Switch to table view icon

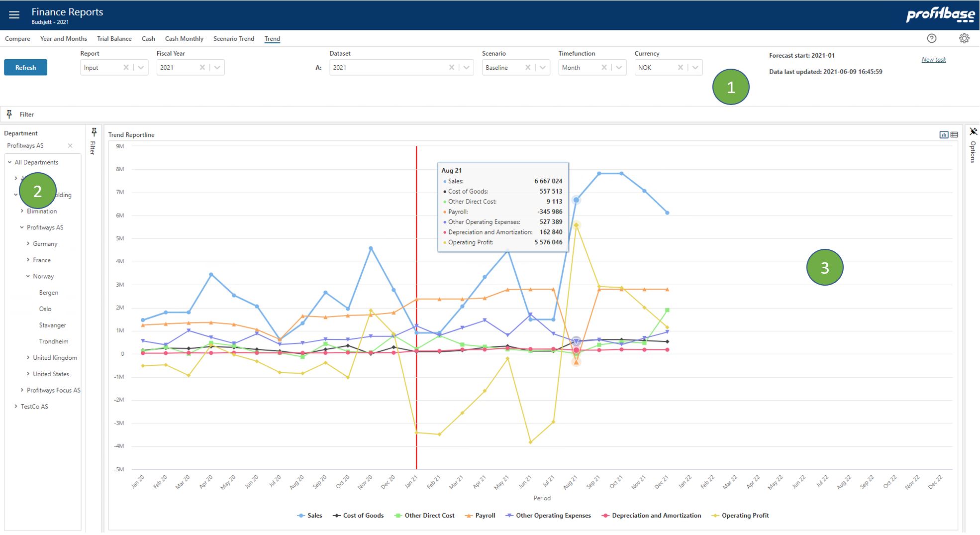click(954, 135)
